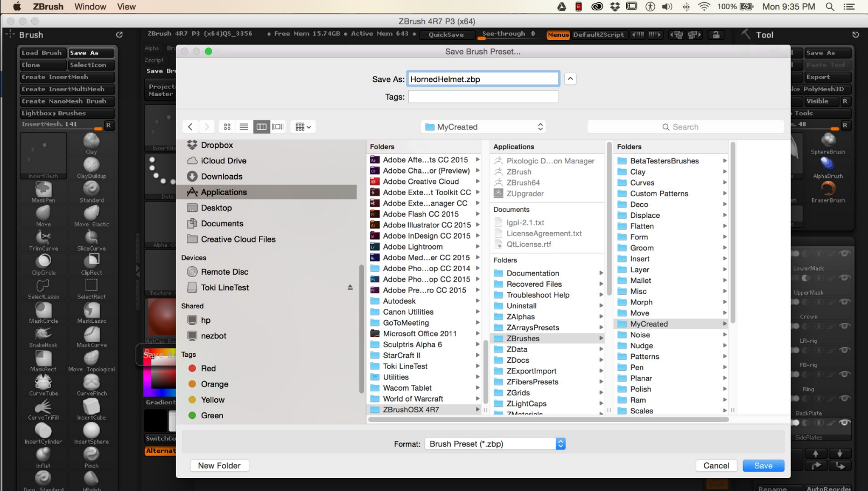Toggle the Menus button in ZBrush toolbar

point(558,34)
